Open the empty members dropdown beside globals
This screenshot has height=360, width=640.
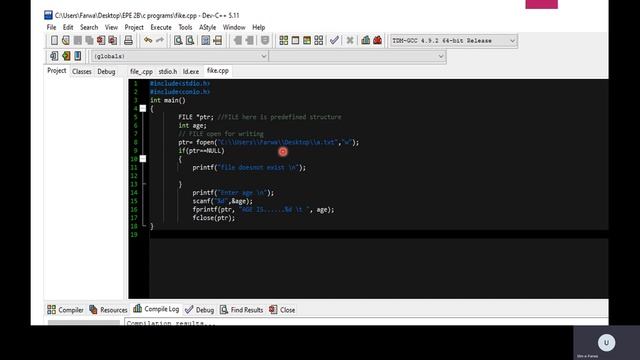click(357, 56)
